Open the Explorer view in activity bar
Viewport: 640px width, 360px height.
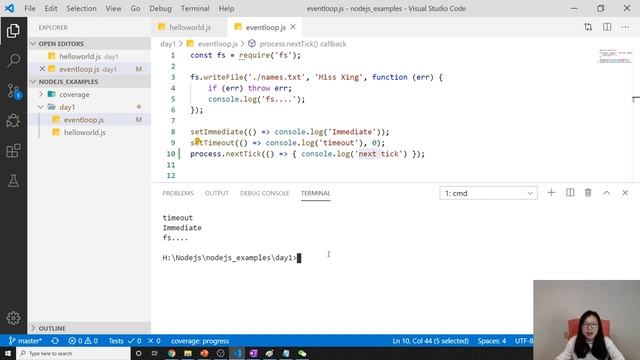coord(13,31)
